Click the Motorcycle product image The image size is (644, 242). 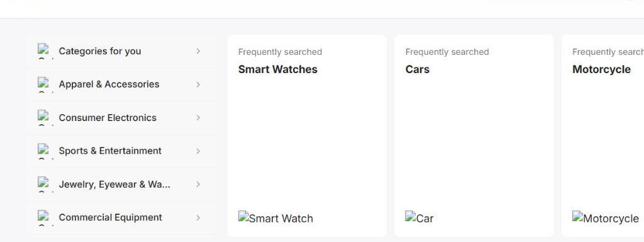tap(606, 217)
